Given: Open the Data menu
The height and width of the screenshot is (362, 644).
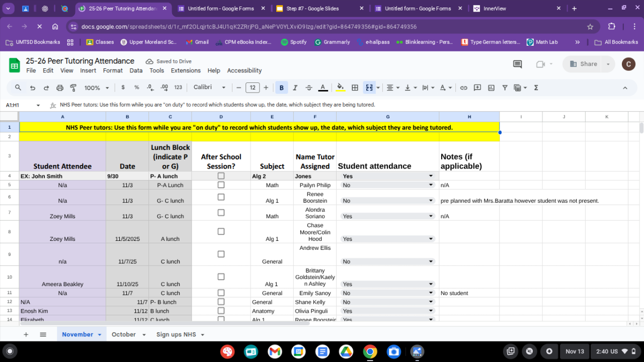Looking at the screenshot, I should (x=136, y=70).
